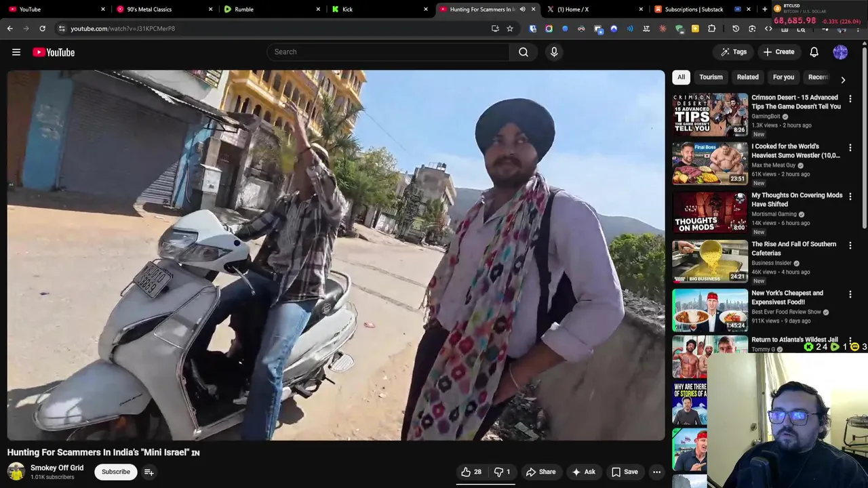This screenshot has height=488, width=868.
Task: Open options for New York's Cheapest video
Action: (x=850, y=294)
